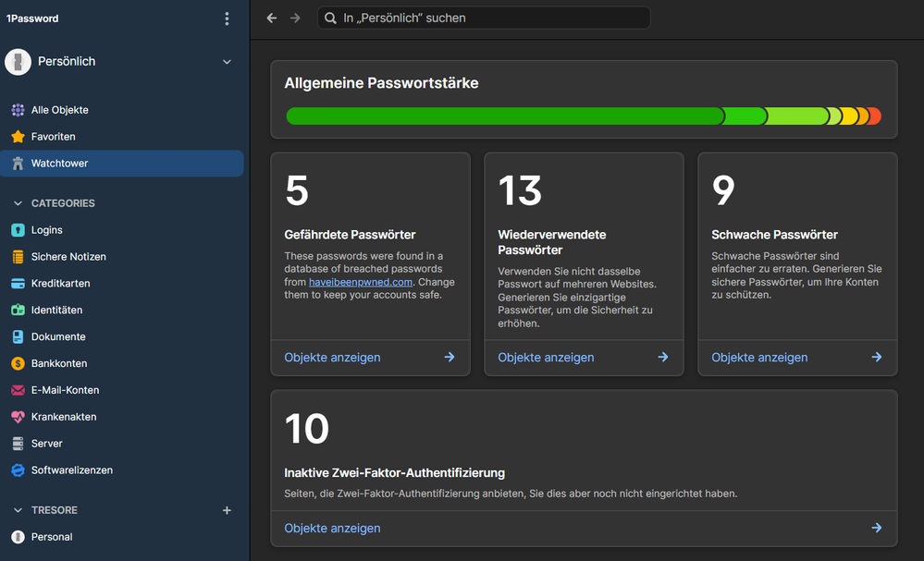This screenshot has width=924, height=561.
Task: Expand the Persönlich account dropdown
Action: (227, 62)
